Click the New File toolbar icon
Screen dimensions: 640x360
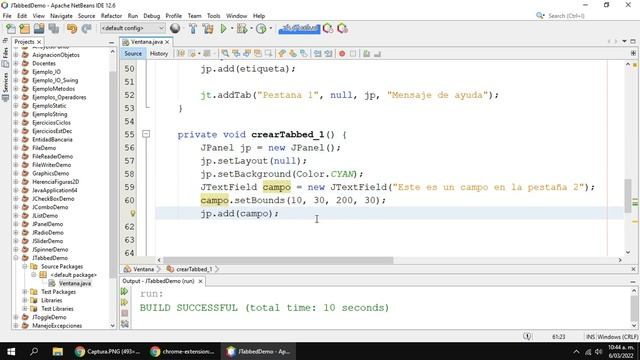[11, 29]
